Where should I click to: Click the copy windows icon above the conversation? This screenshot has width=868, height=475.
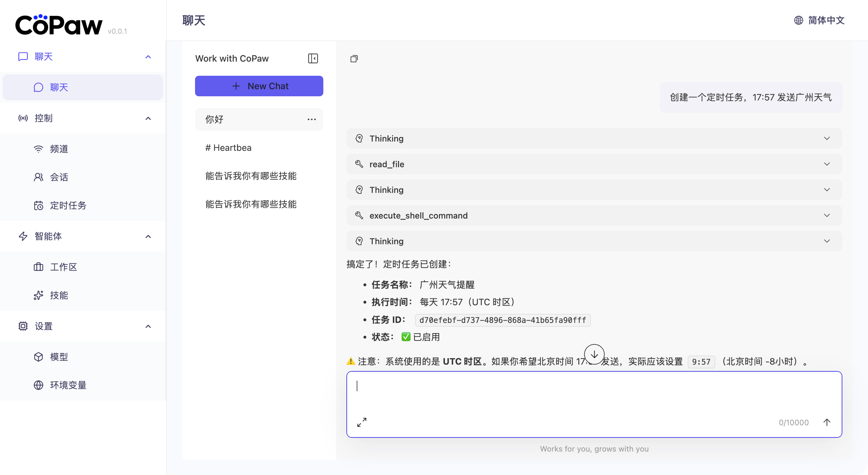(x=354, y=59)
